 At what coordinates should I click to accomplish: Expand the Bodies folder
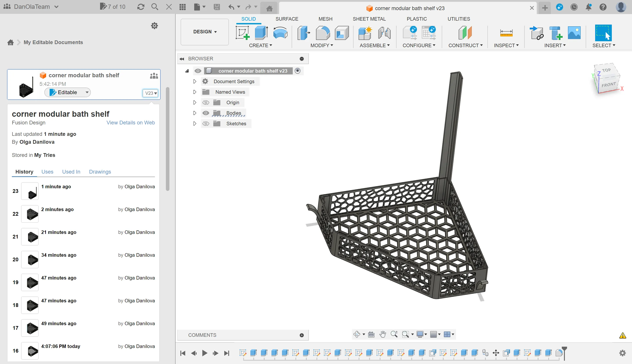point(194,113)
